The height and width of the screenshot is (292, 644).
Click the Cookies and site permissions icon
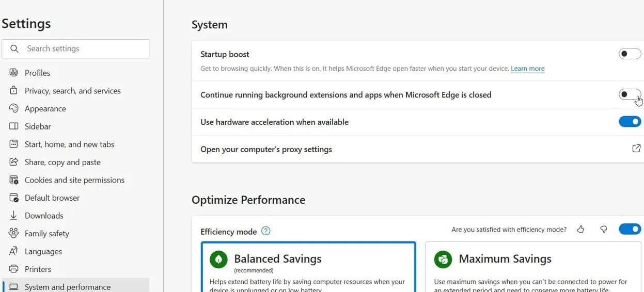pyautogui.click(x=14, y=180)
